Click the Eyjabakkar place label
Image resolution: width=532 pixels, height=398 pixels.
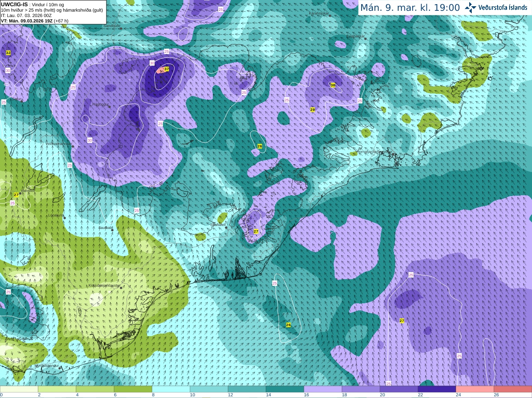356,36
